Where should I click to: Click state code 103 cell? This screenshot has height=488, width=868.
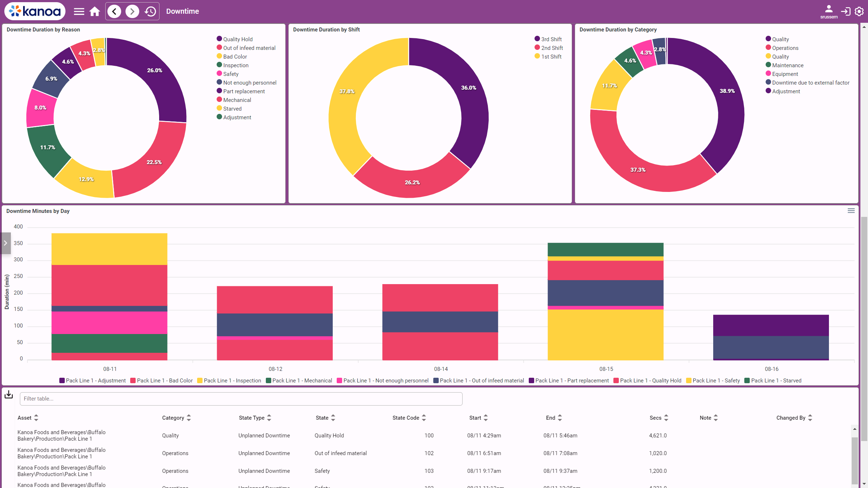pyautogui.click(x=429, y=471)
